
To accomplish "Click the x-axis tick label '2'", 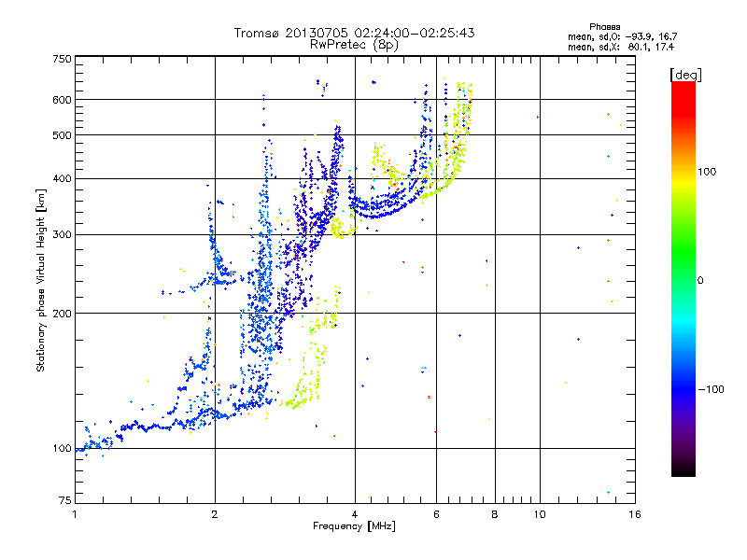I will pos(215,514).
